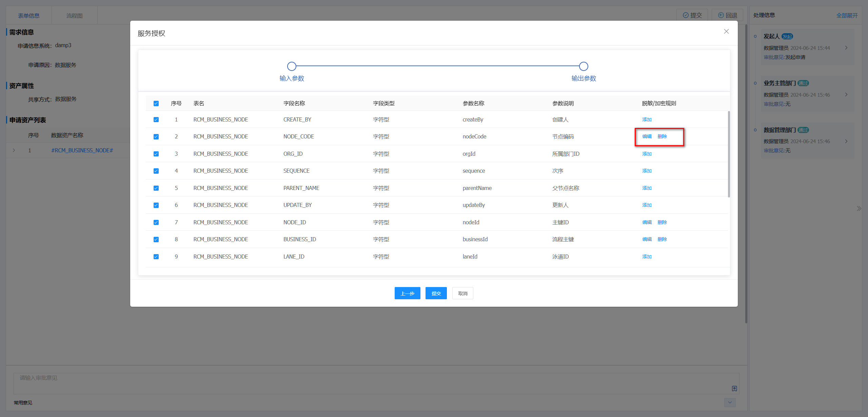This screenshot has height=417, width=868.
Task: Uncheck the row 3 ORG_ID checkbox
Action: click(x=156, y=154)
